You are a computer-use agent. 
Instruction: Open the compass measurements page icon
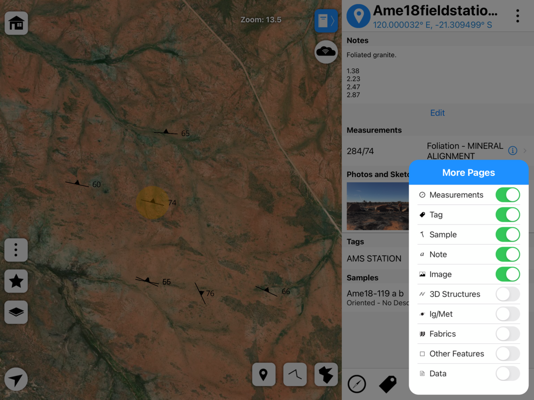[357, 384]
